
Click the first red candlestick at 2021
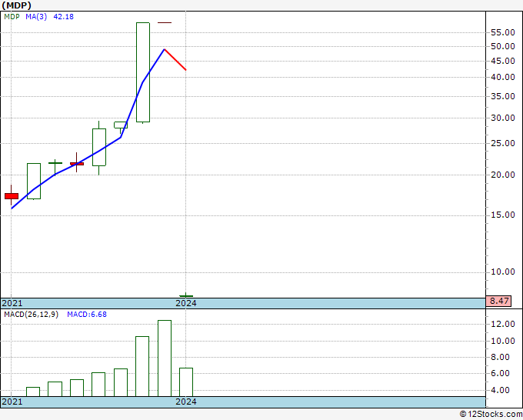pos(12,196)
